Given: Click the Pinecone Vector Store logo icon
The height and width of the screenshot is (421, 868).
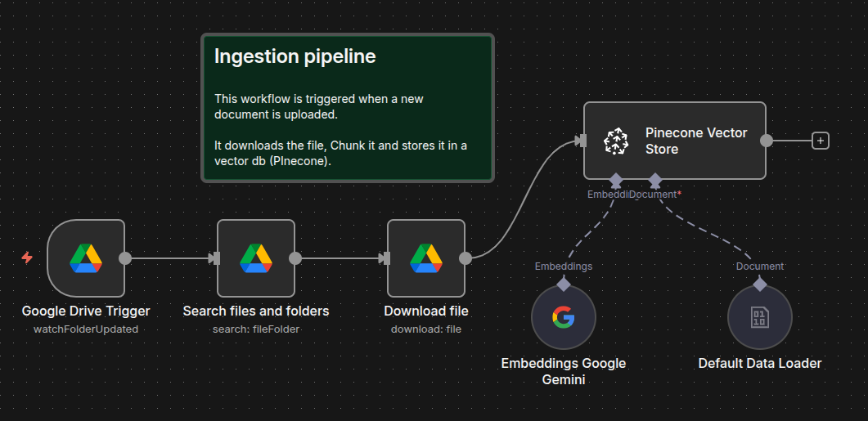Looking at the screenshot, I should [615, 141].
